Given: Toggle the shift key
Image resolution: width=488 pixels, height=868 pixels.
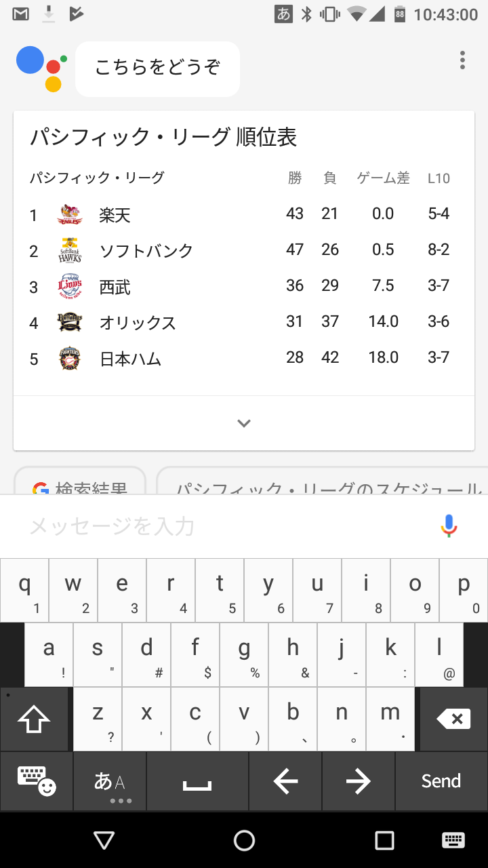Looking at the screenshot, I should [34, 719].
